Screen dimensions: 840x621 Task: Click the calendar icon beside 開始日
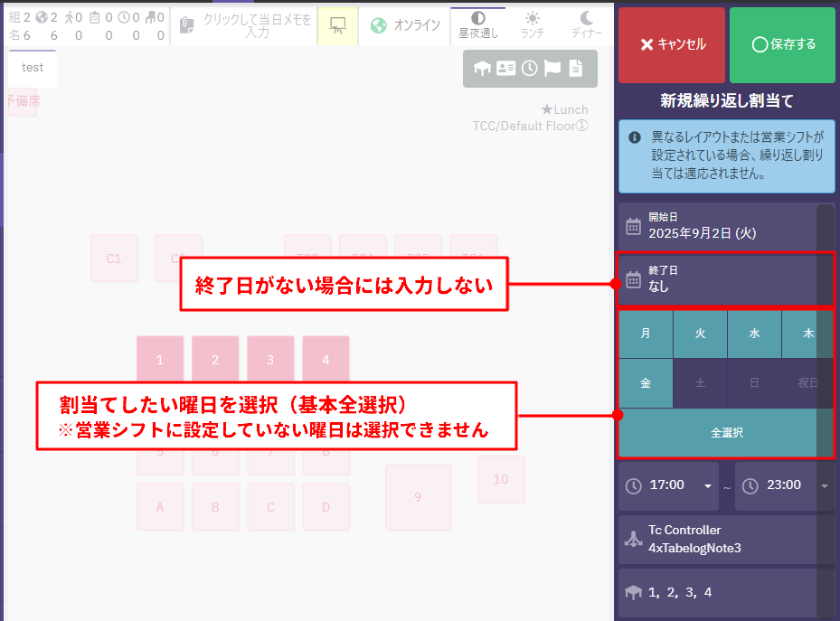coord(633,227)
